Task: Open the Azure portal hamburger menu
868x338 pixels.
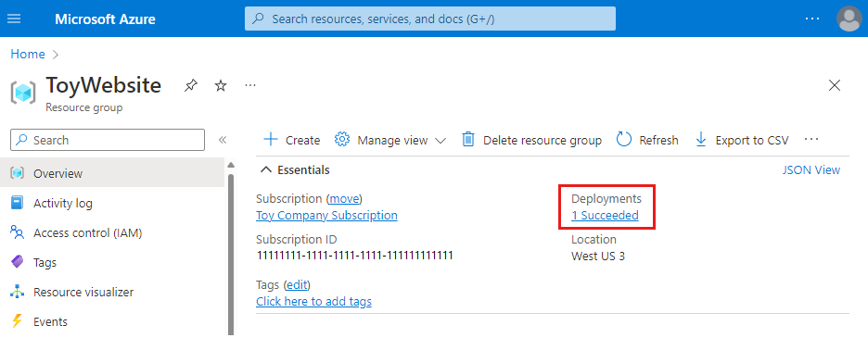Action: [14, 19]
